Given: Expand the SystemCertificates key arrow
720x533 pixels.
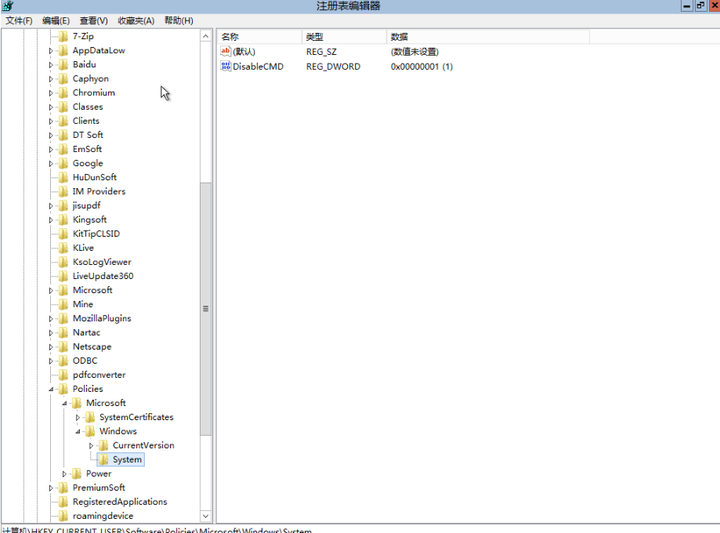Looking at the screenshot, I should pyautogui.click(x=78, y=417).
